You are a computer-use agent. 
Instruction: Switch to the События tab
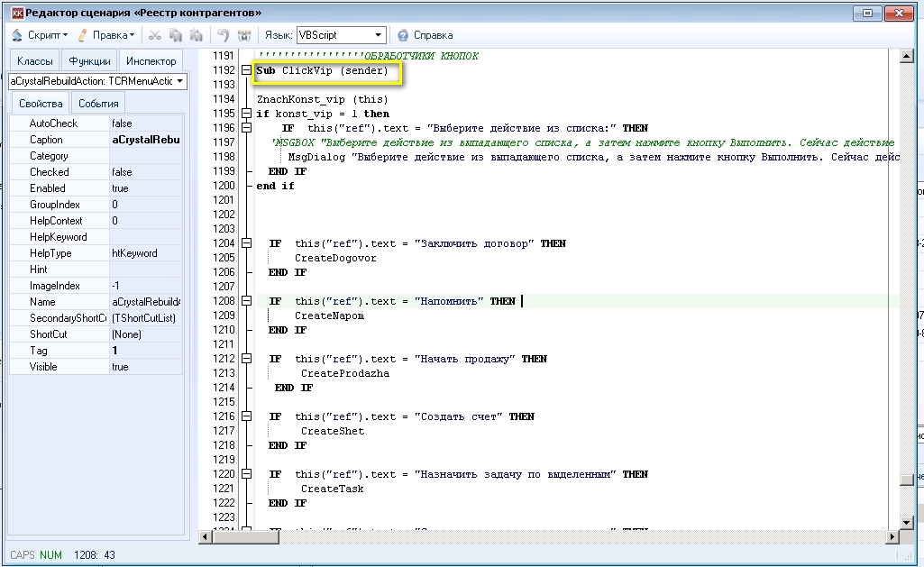click(x=98, y=104)
